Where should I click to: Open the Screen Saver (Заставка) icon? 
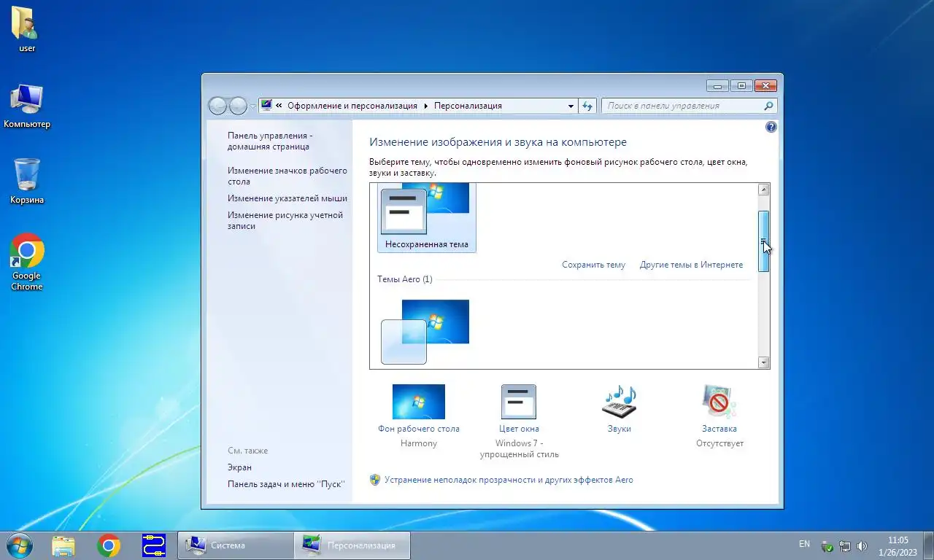tap(719, 402)
